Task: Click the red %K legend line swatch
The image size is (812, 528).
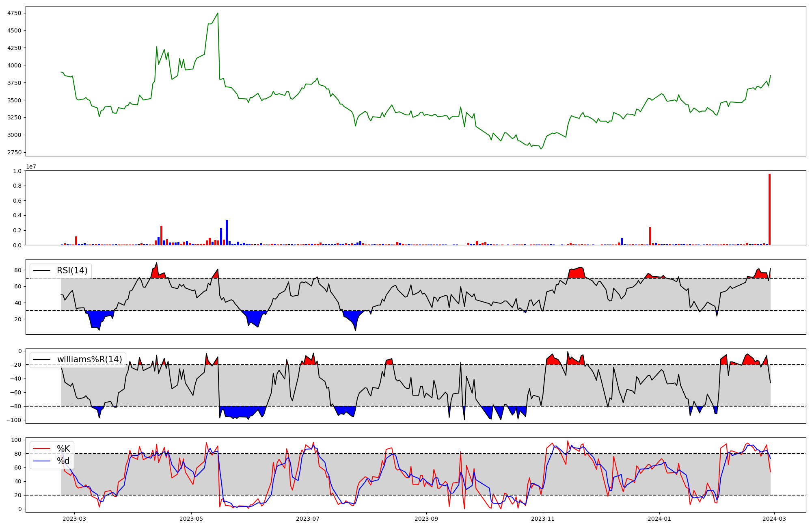Action: tap(42, 449)
